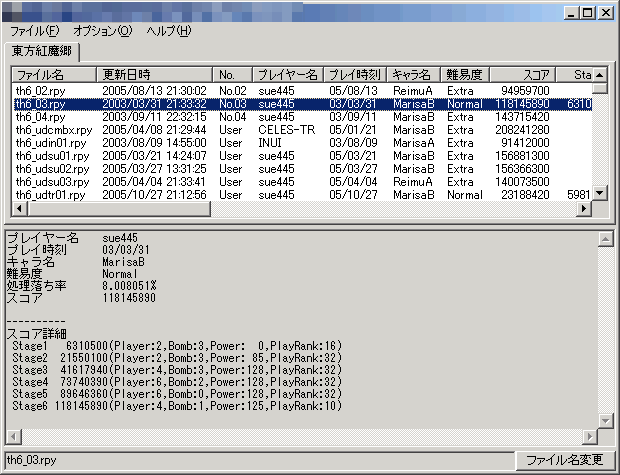Select replay file th6_udsu03.rpy
Screen dimensions: 620x475
point(53,182)
